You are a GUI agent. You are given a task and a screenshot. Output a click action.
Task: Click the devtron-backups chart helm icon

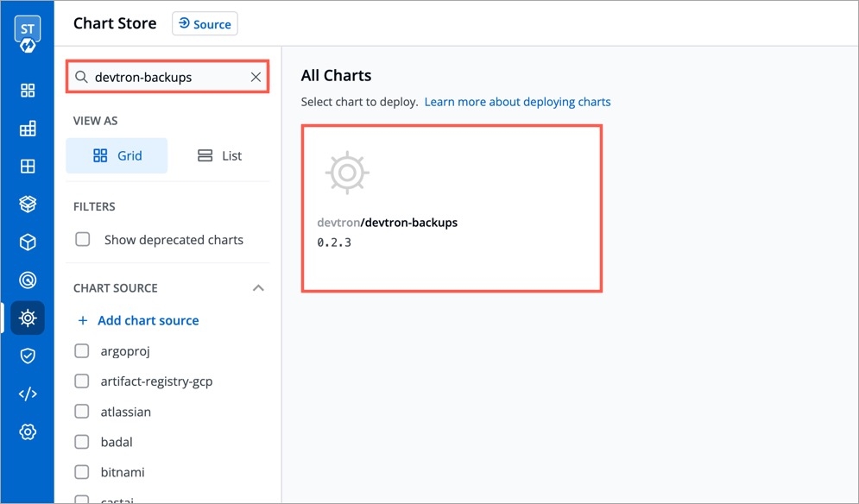tap(347, 173)
